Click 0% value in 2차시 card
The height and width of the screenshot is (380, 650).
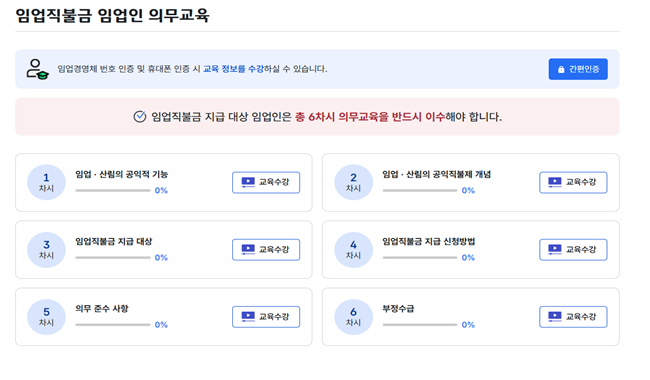pos(468,191)
